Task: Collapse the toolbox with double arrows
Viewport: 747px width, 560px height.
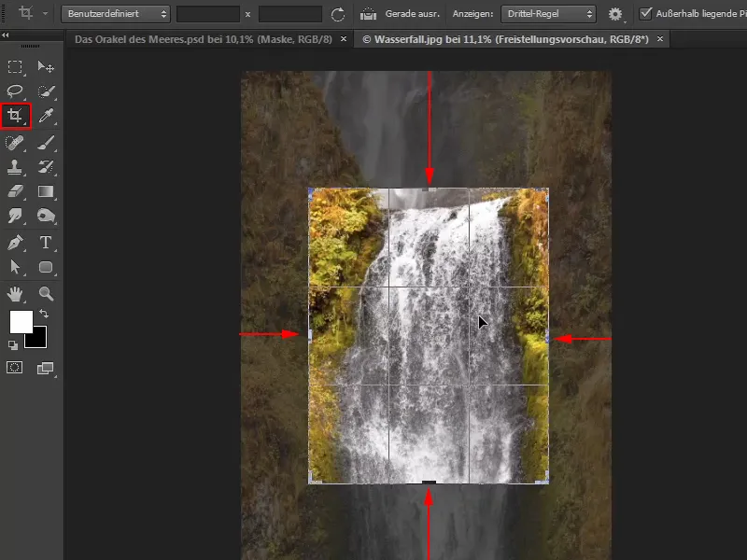Action: [6, 35]
